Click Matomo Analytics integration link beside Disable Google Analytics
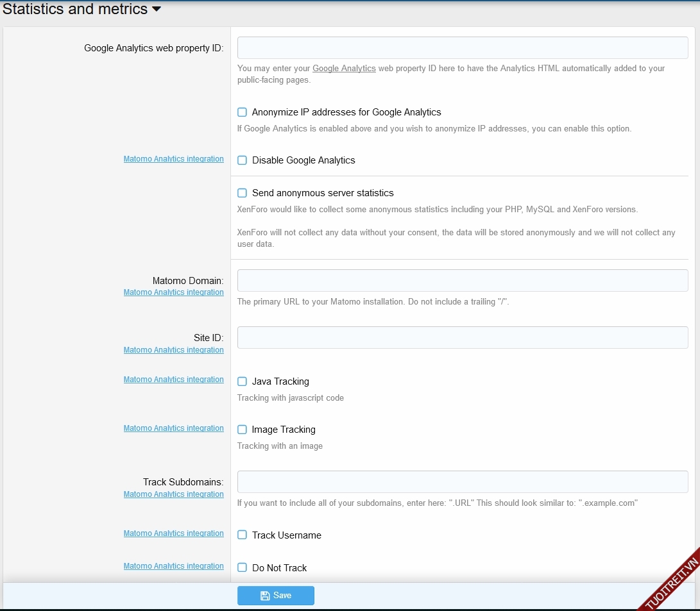 pos(173,159)
